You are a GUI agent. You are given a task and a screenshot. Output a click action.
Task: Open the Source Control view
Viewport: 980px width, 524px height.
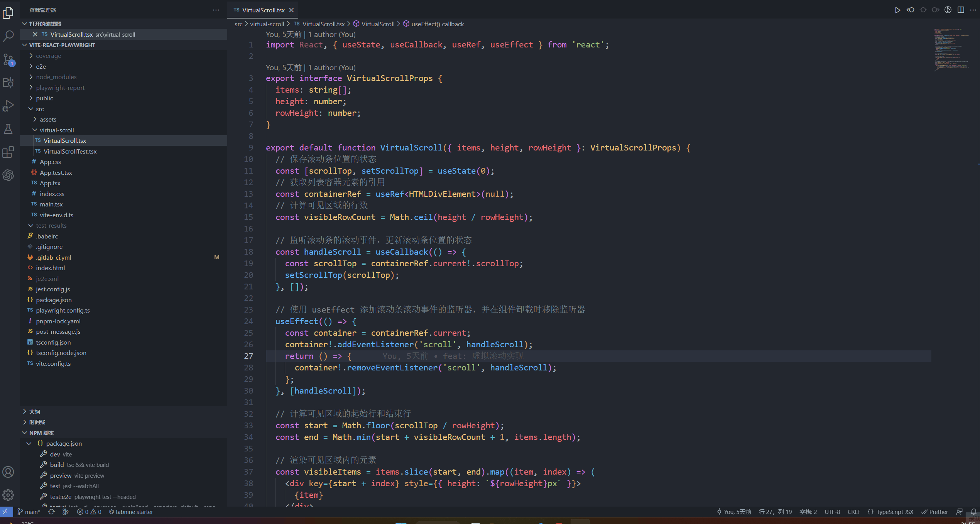(x=8, y=59)
